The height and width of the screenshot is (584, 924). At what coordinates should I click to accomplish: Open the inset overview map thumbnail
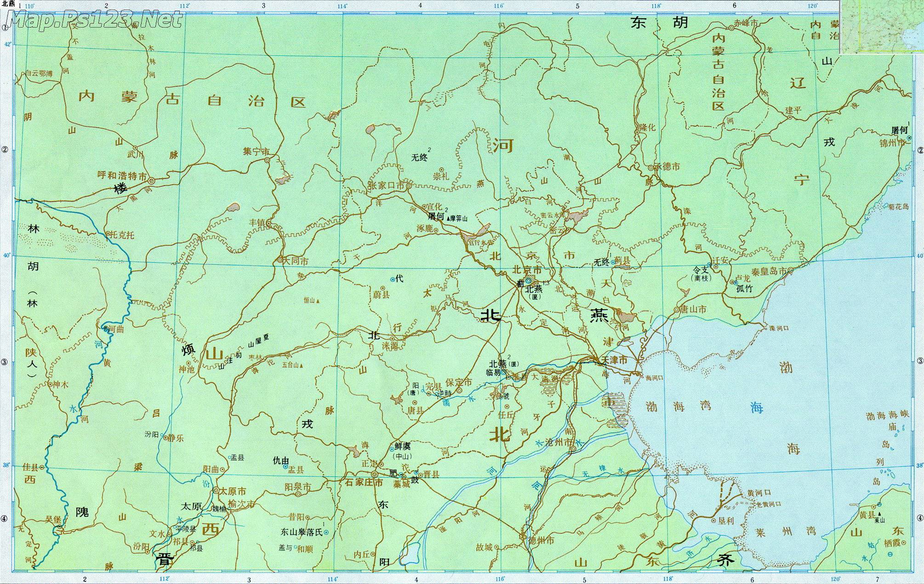(x=881, y=27)
